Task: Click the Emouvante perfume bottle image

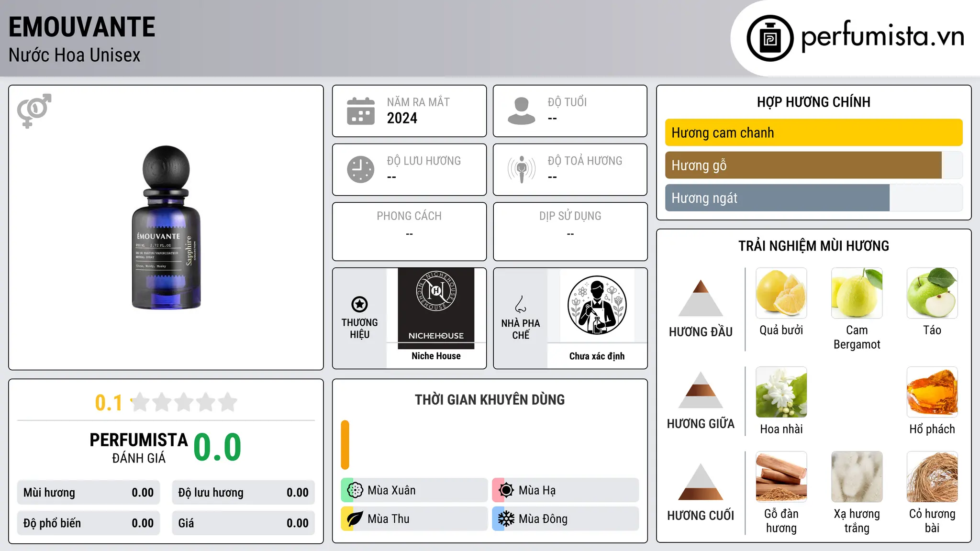Action: [x=166, y=227]
